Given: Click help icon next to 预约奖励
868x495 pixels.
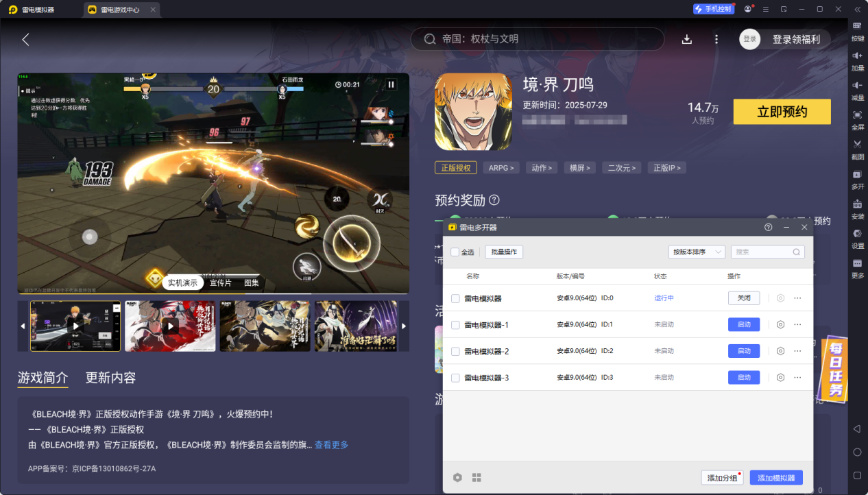Looking at the screenshot, I should pos(494,200).
